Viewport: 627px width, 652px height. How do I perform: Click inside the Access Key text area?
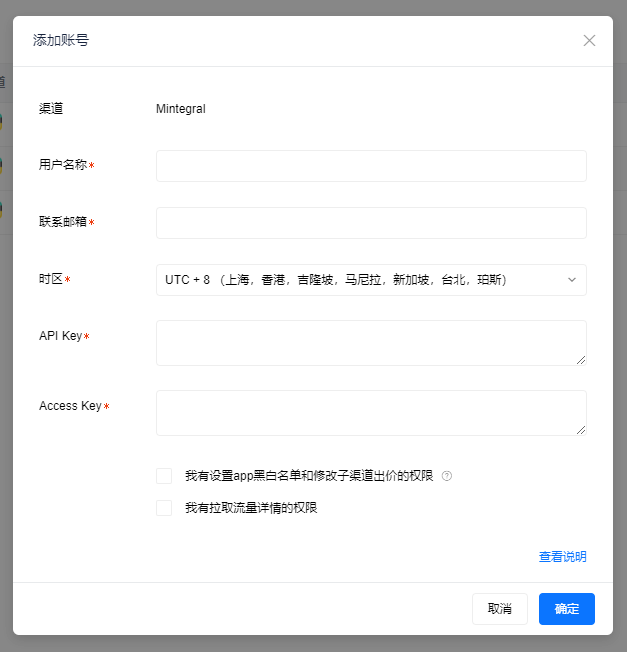click(x=370, y=413)
